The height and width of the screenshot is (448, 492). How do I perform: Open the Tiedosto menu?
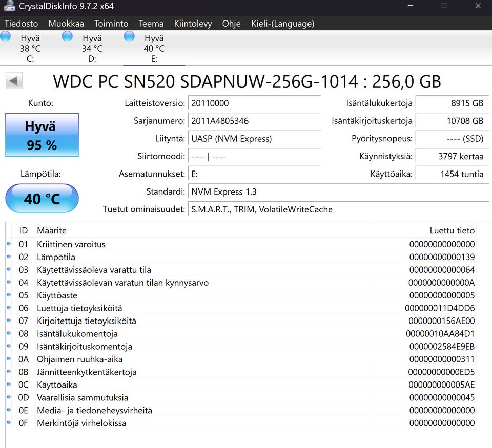point(21,24)
